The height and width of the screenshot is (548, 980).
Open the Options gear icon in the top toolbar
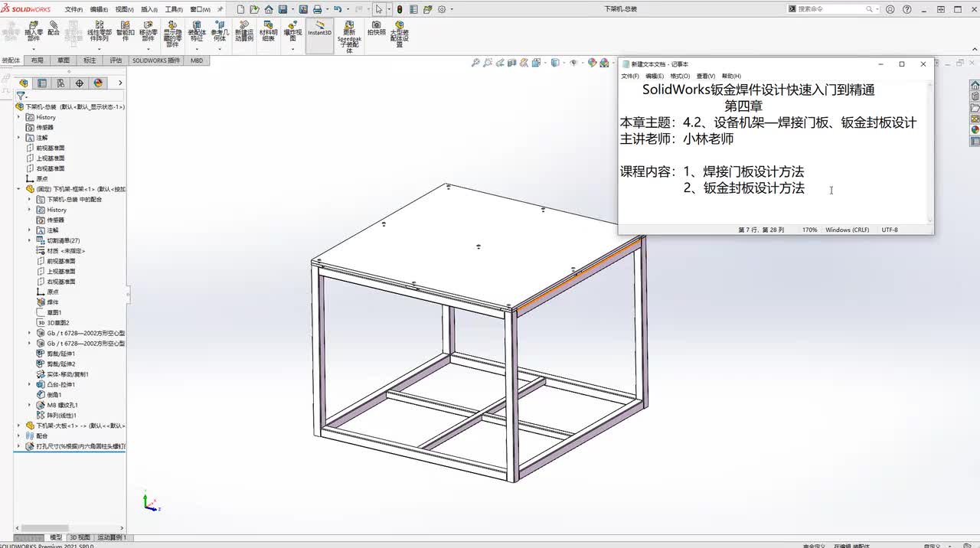point(442,9)
